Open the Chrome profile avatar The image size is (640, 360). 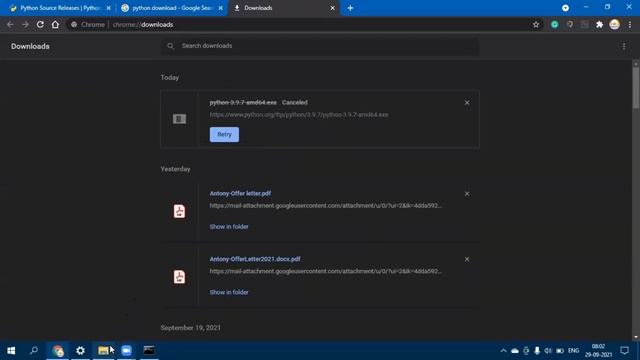tap(614, 24)
